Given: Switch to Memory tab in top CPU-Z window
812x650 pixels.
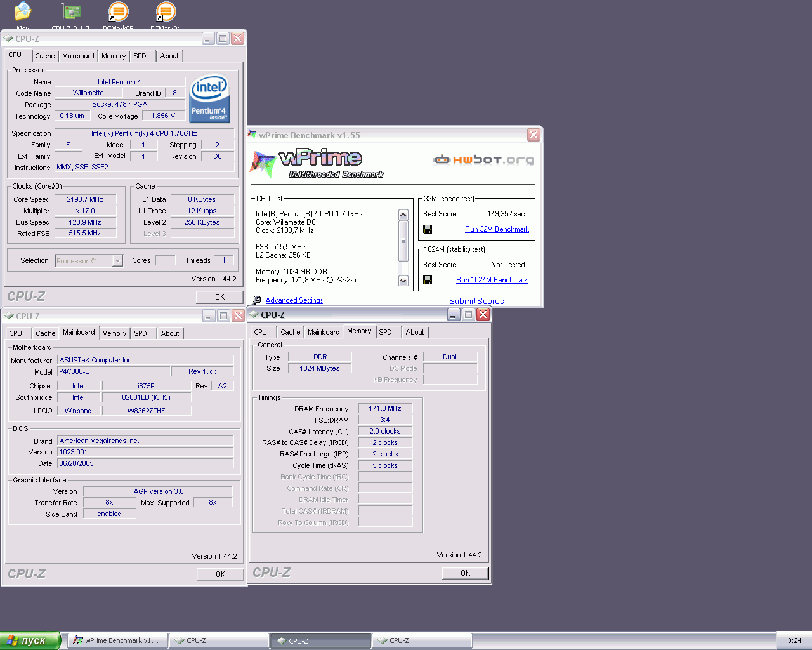Looking at the screenshot, I should click(114, 56).
